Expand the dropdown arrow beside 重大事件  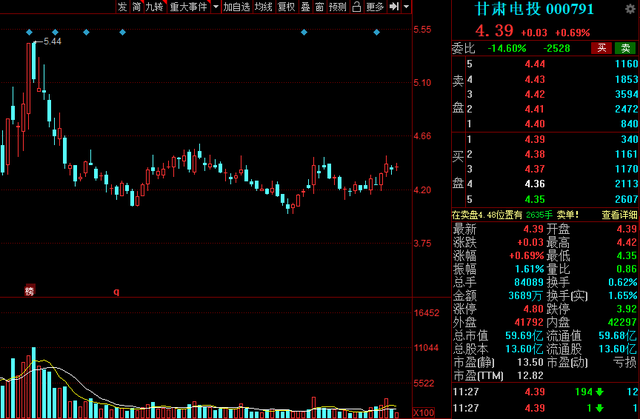(216, 7)
